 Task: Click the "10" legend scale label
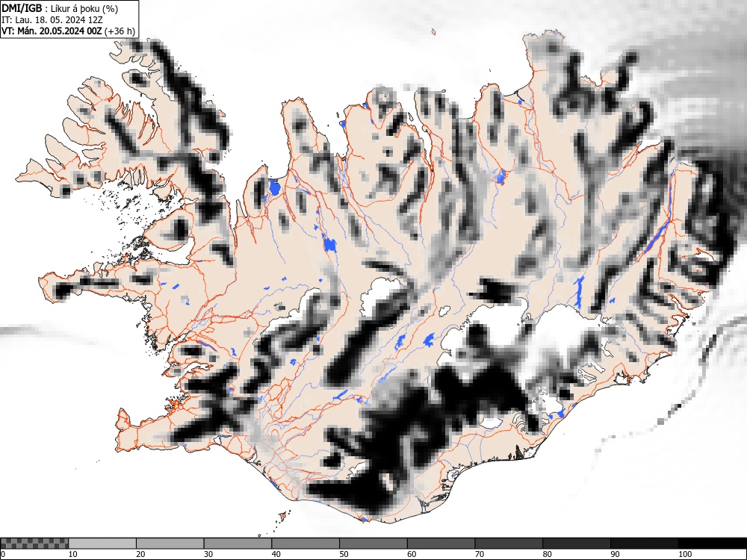[73, 554]
